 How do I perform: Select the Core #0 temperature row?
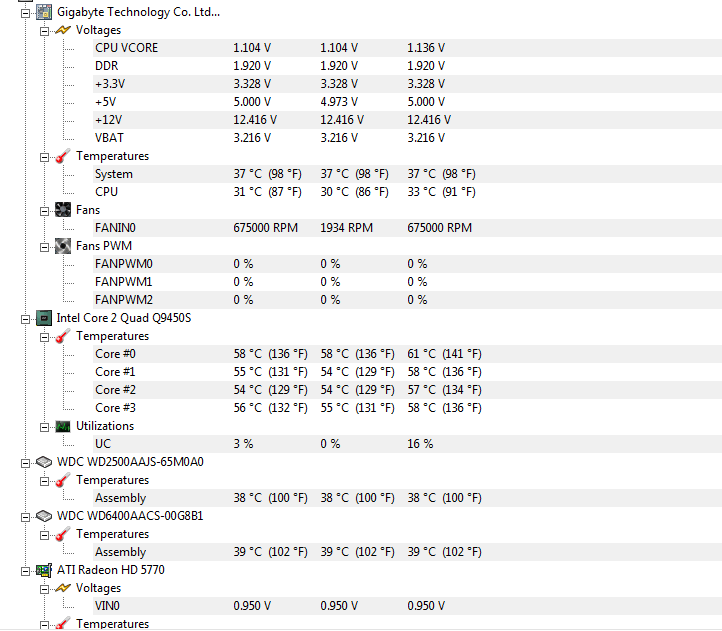point(115,354)
